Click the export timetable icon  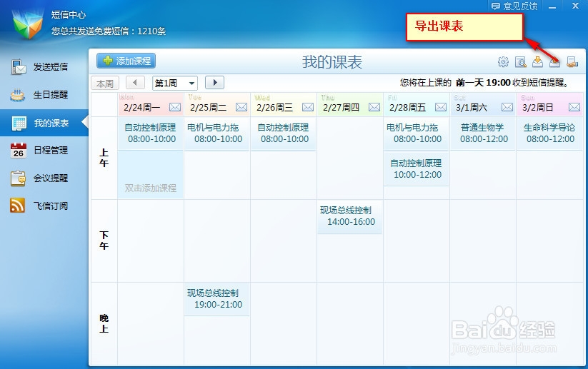554,62
